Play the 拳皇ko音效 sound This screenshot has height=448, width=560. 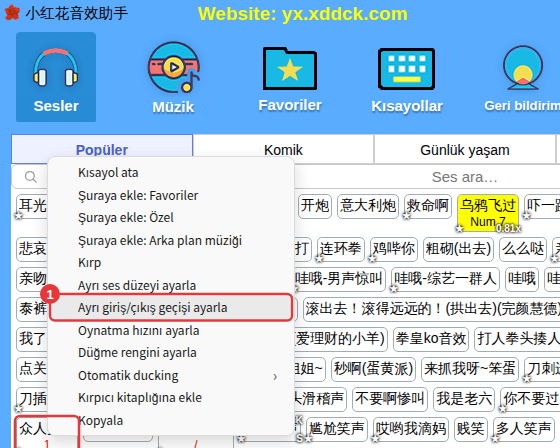click(x=431, y=339)
